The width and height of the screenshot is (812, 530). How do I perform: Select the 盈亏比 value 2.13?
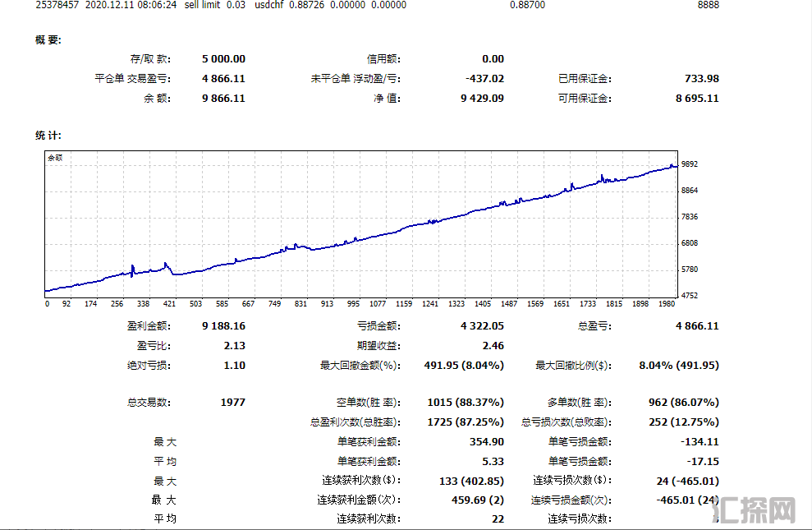(234, 346)
